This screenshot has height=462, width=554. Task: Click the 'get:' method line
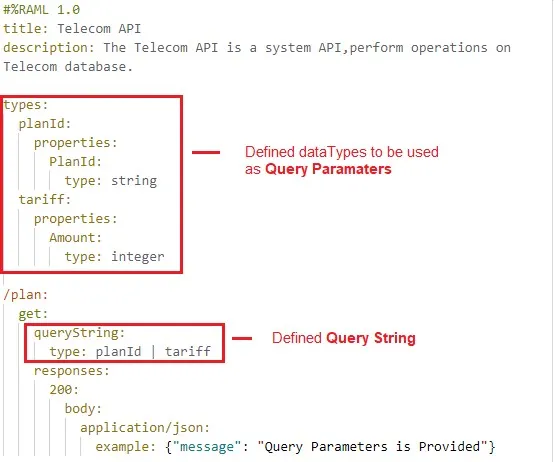(33, 314)
